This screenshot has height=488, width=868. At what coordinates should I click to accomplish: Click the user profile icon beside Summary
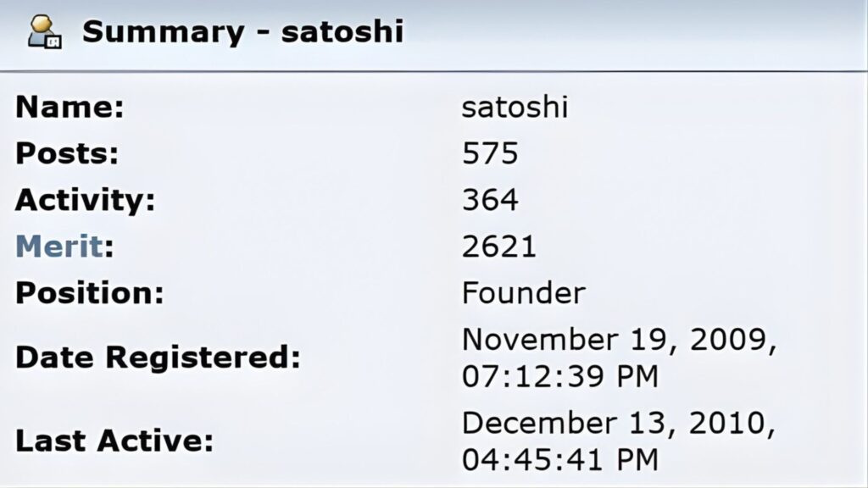click(43, 32)
